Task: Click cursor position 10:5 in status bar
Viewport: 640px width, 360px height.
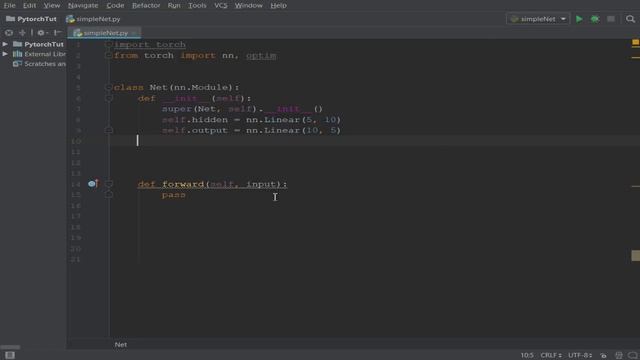Action: pyautogui.click(x=527, y=356)
